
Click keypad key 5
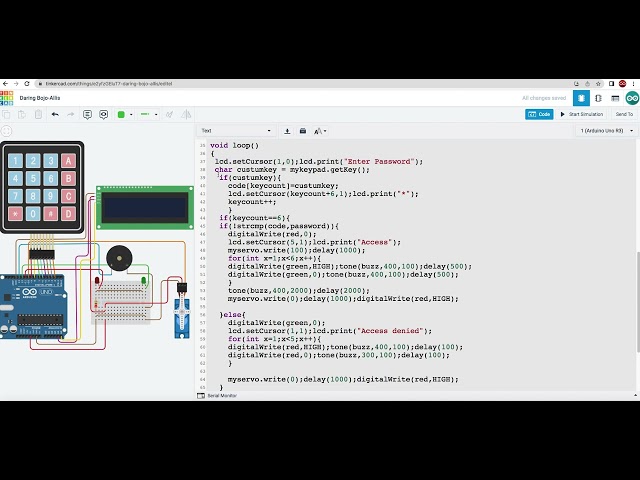33,178
